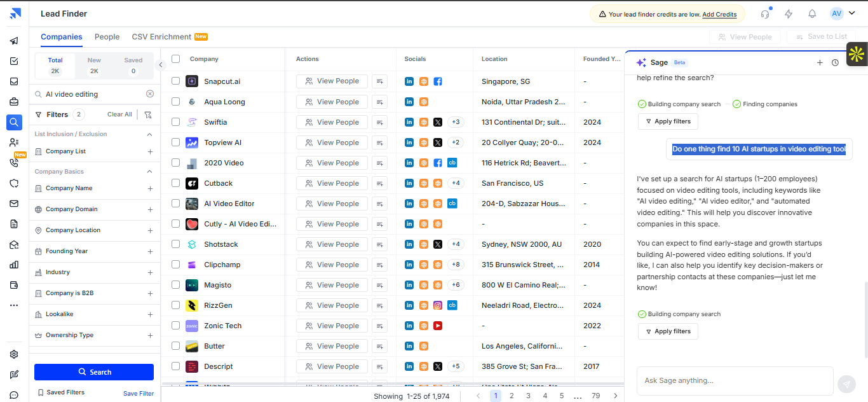Select the New 2K results tab

click(x=94, y=66)
